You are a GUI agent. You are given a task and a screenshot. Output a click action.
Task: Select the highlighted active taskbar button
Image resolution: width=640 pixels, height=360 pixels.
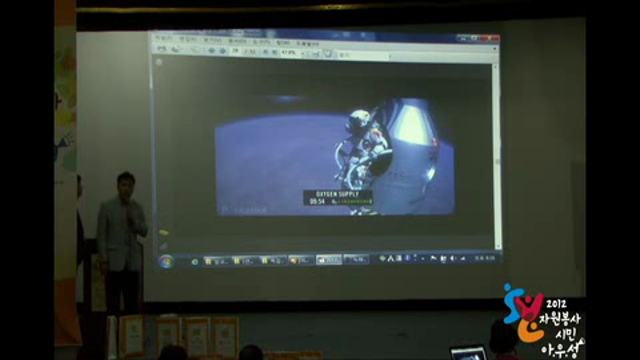tap(329, 259)
